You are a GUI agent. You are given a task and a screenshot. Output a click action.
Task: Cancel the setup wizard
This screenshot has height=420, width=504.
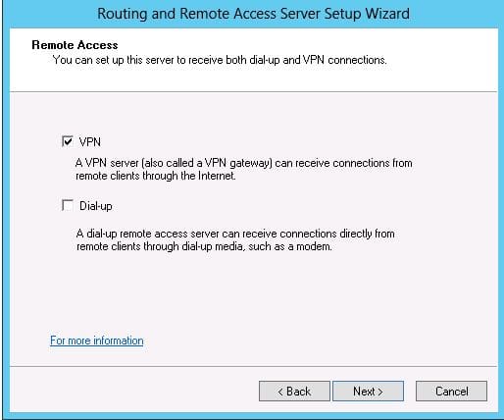[451, 391]
